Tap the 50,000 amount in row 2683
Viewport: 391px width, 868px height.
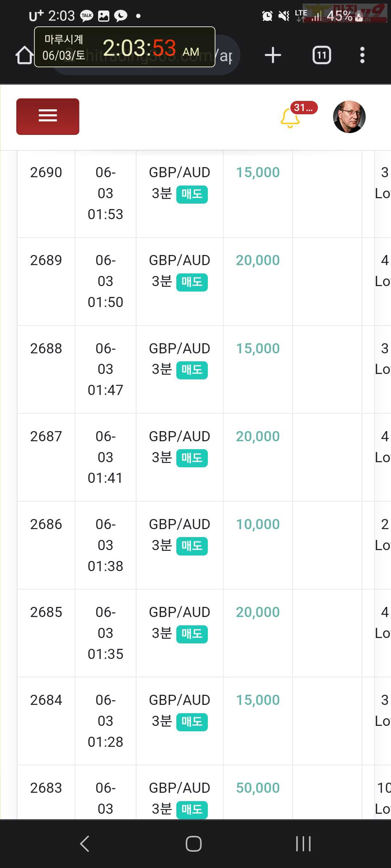pos(258,788)
